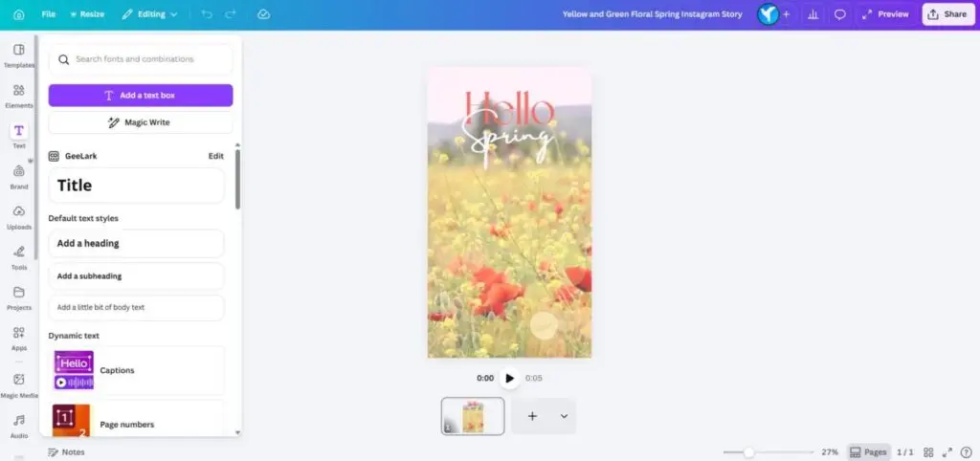Open Preview mode
This screenshot has height=461, width=980.
[x=885, y=13]
